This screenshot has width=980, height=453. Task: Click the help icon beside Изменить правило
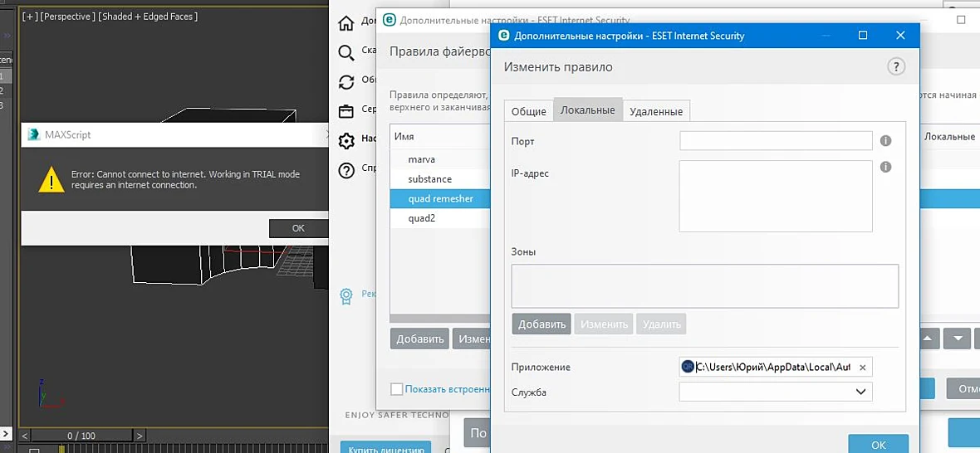tap(895, 66)
